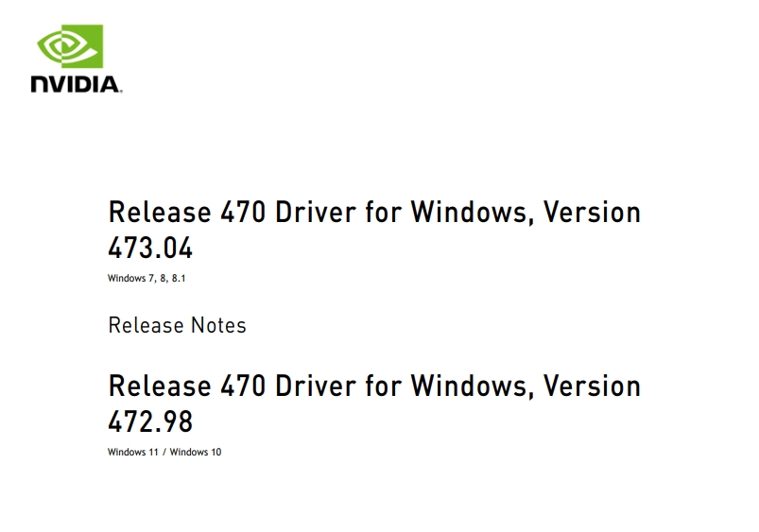
Task: Click the black NVIDIA wordmark text
Action: [76, 84]
